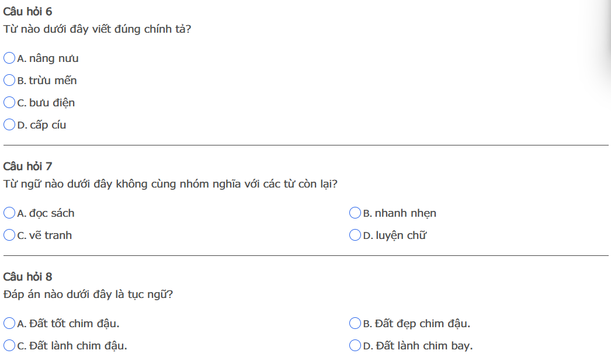Select radio button for answer 'nâng nưu'
Image resolution: width=611 pixels, height=364 pixels.
pyautogui.click(x=9, y=58)
